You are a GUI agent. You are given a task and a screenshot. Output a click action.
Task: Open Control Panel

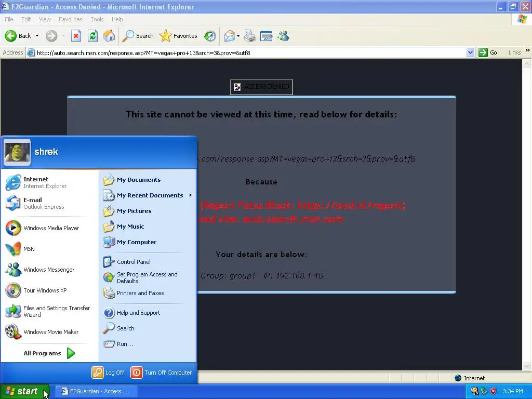[x=148, y=262]
